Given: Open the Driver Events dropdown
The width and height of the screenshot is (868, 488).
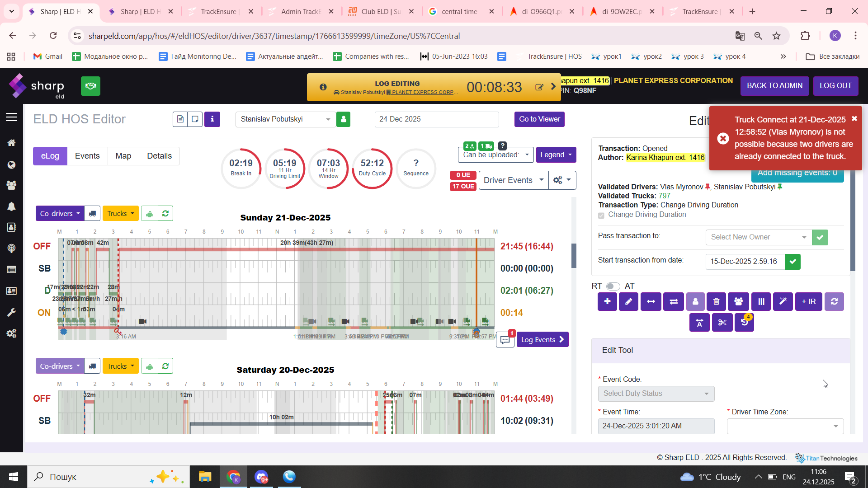Looking at the screenshot, I should coord(513,180).
